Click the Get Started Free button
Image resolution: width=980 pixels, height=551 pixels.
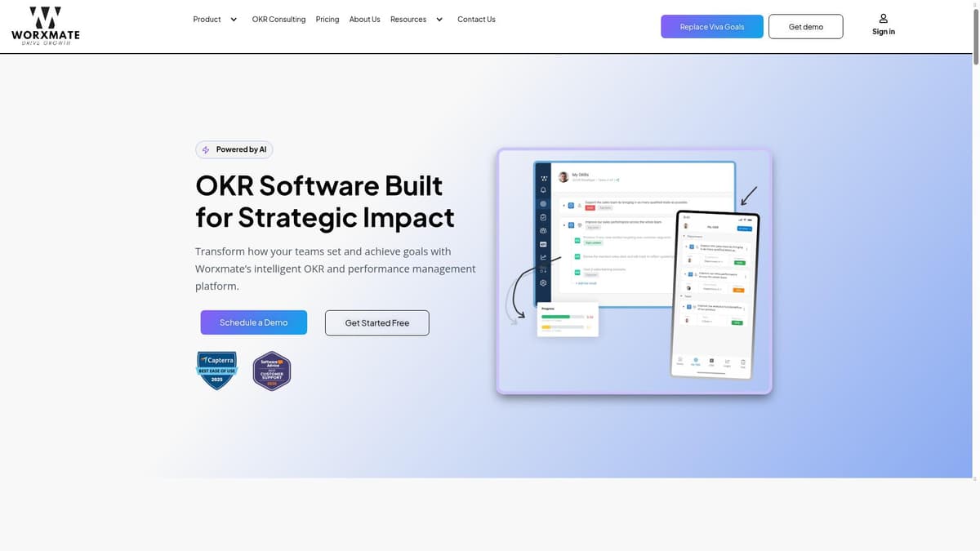click(377, 322)
